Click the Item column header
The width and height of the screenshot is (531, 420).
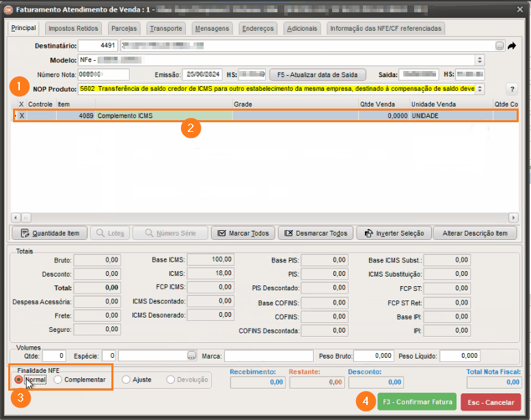[x=76, y=104]
